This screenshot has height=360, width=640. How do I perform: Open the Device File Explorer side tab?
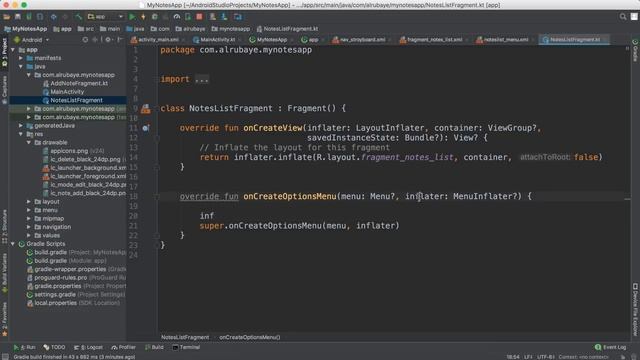pyautogui.click(x=635, y=309)
